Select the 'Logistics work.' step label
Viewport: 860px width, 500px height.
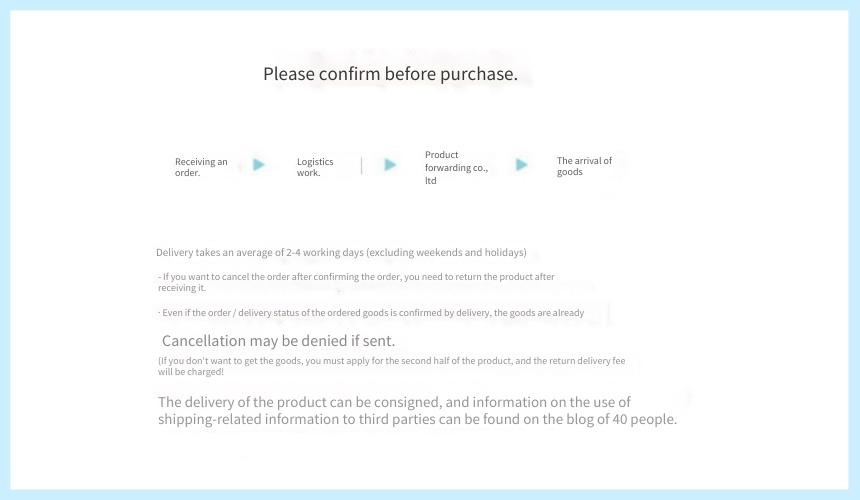(x=315, y=167)
